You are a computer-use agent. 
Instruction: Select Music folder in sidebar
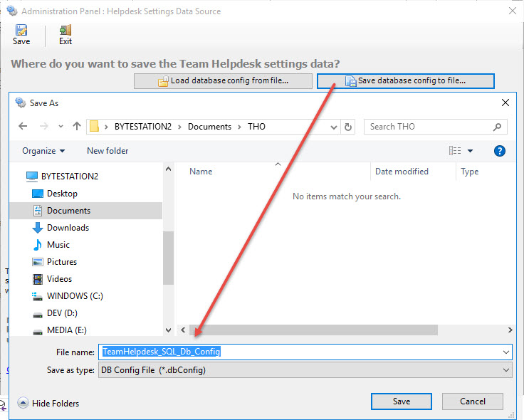click(58, 245)
